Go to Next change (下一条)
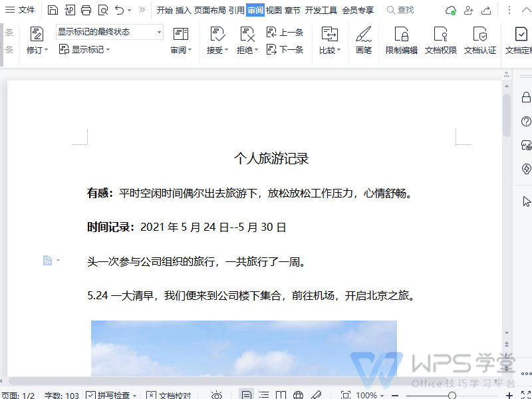 (285, 49)
